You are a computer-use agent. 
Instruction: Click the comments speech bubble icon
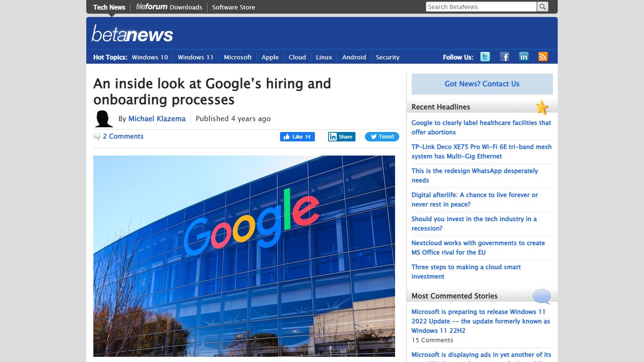97,137
